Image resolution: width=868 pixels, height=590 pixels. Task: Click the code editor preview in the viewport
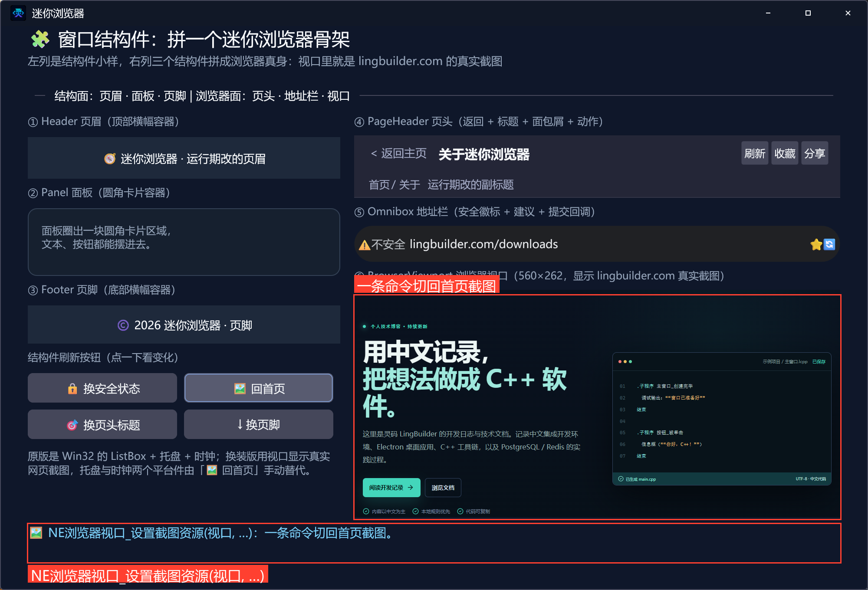tap(722, 419)
